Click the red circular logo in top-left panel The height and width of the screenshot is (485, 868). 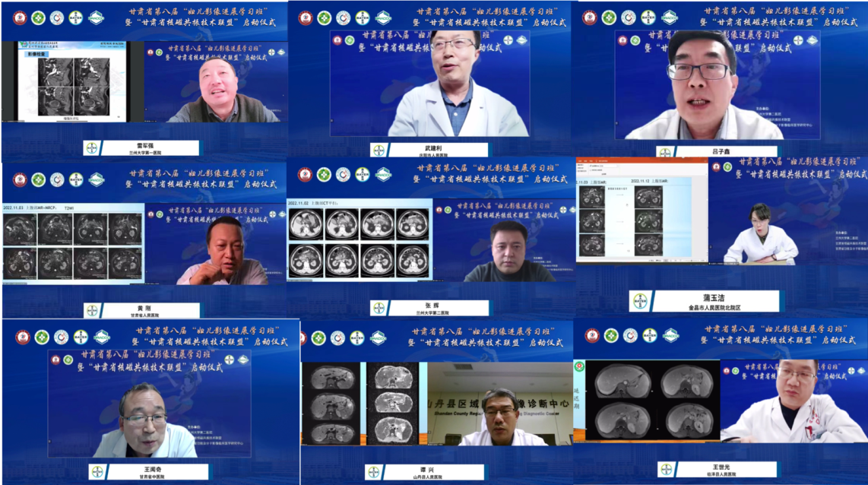20,17
